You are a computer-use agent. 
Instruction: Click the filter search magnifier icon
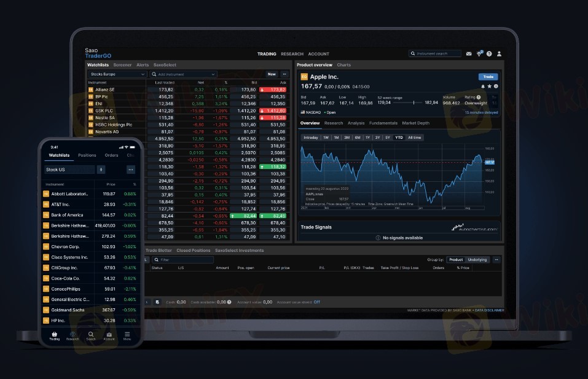pyautogui.click(x=157, y=260)
